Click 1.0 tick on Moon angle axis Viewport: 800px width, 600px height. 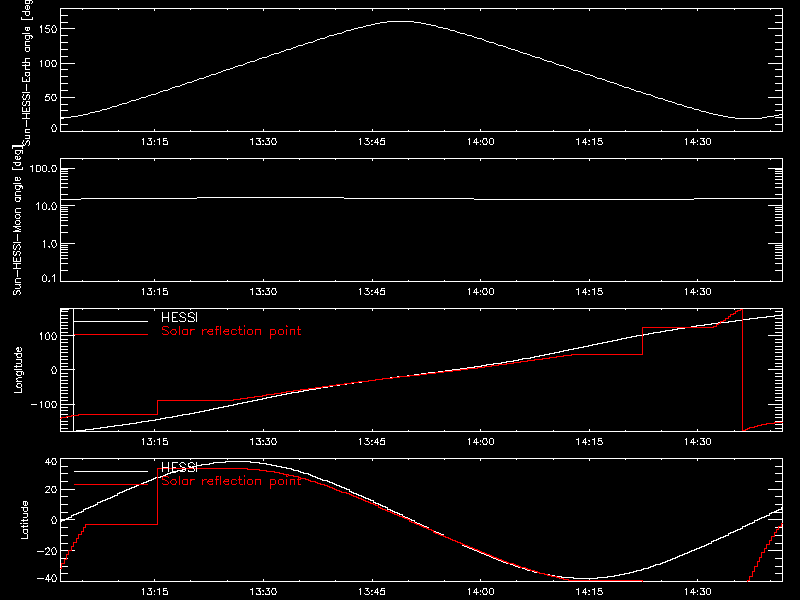click(x=49, y=244)
